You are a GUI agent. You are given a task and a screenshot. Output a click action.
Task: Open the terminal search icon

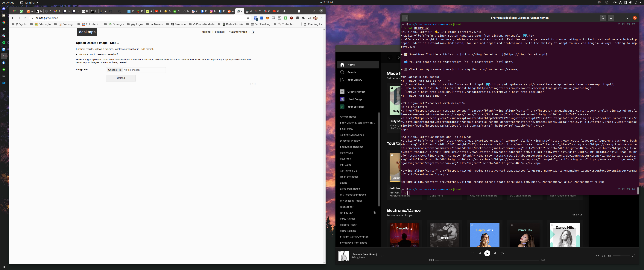tap(603, 18)
